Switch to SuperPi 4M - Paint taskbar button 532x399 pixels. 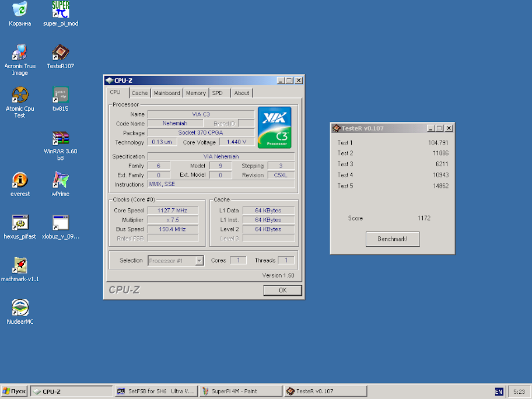tap(241, 391)
